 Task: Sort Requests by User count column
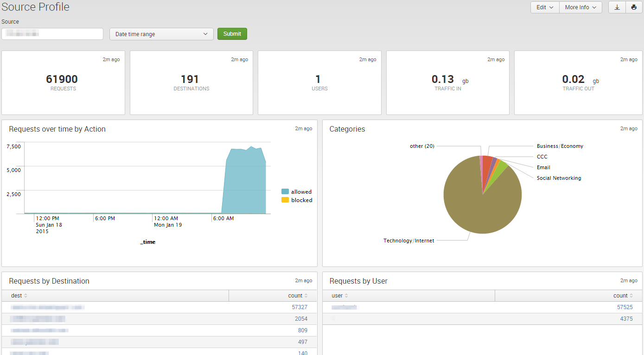click(623, 296)
